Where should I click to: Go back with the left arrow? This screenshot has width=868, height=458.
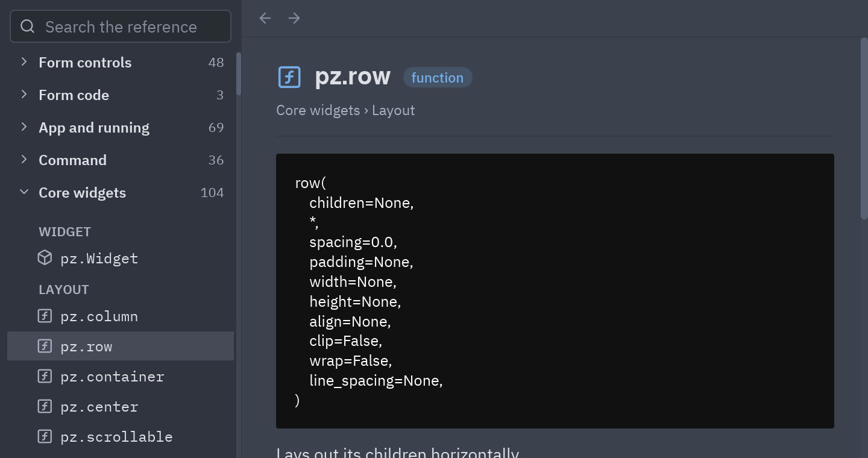pos(265,18)
